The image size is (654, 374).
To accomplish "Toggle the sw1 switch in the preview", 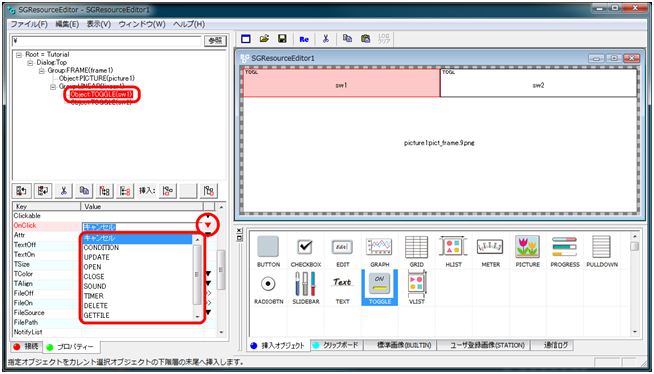I will (341, 83).
